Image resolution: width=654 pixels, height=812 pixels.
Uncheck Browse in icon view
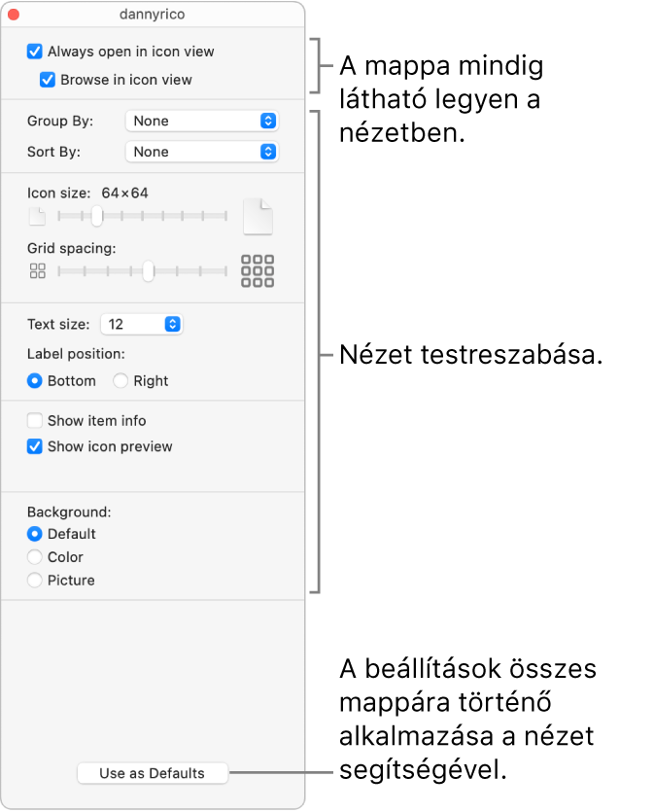point(47,80)
